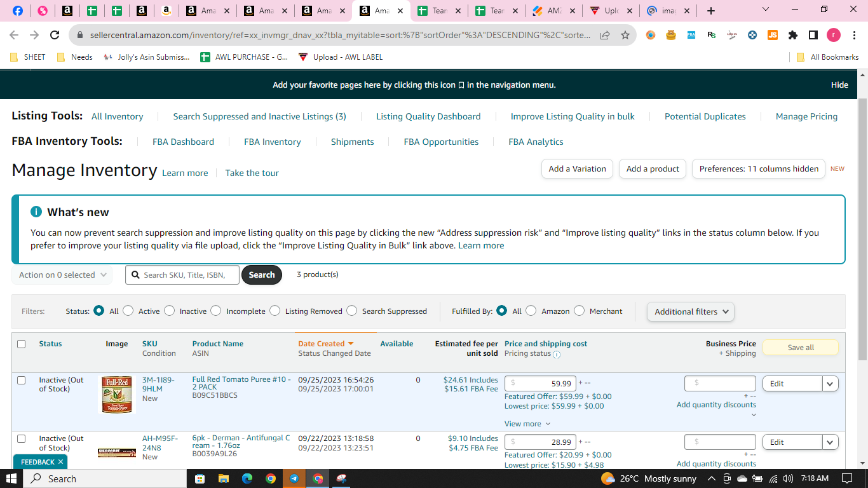The height and width of the screenshot is (488, 868).
Task: Open the weather widget showing 26°C
Action: [x=649, y=478]
